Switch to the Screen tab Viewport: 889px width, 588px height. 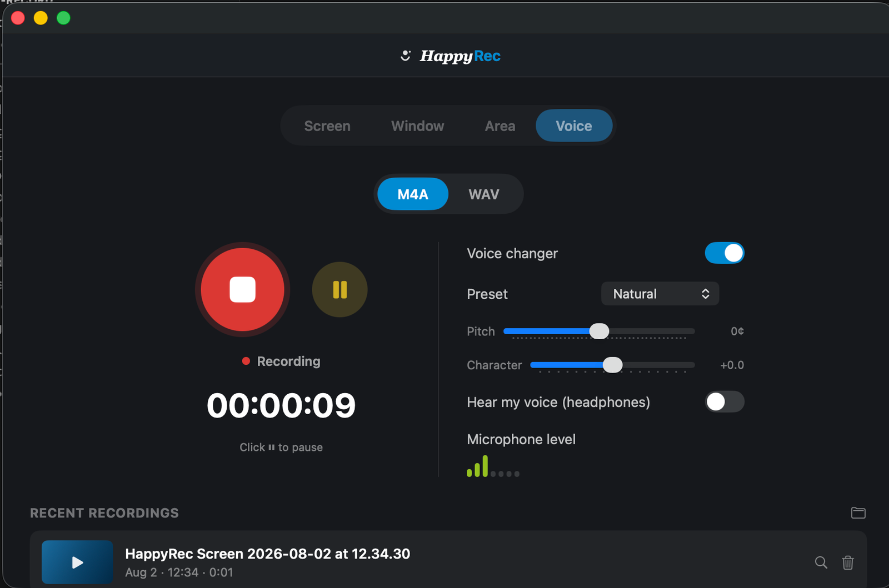coord(327,126)
